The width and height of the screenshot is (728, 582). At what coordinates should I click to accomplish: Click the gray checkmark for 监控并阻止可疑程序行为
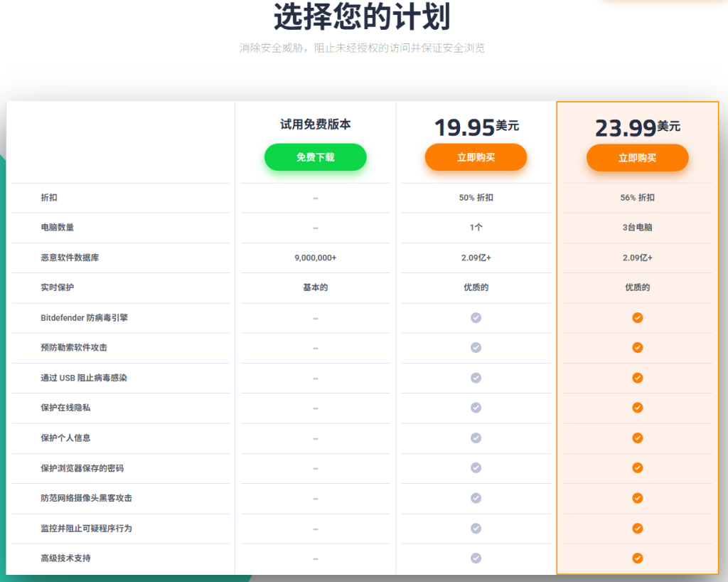[475, 529]
